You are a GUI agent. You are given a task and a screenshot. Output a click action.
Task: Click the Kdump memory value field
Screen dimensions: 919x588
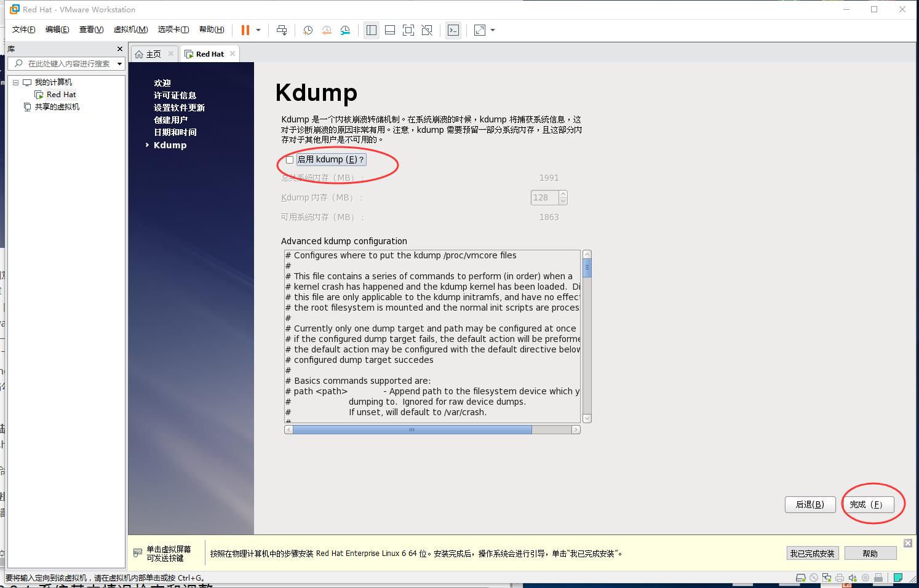coord(544,197)
